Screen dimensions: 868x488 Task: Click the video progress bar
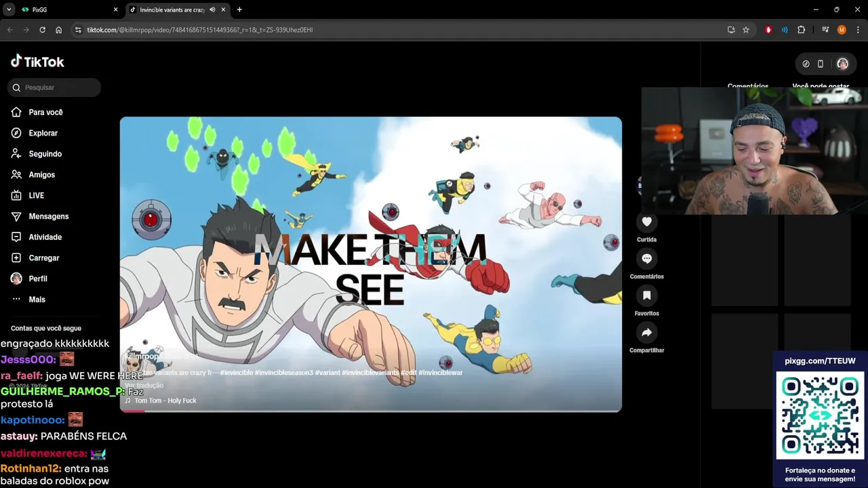371,410
